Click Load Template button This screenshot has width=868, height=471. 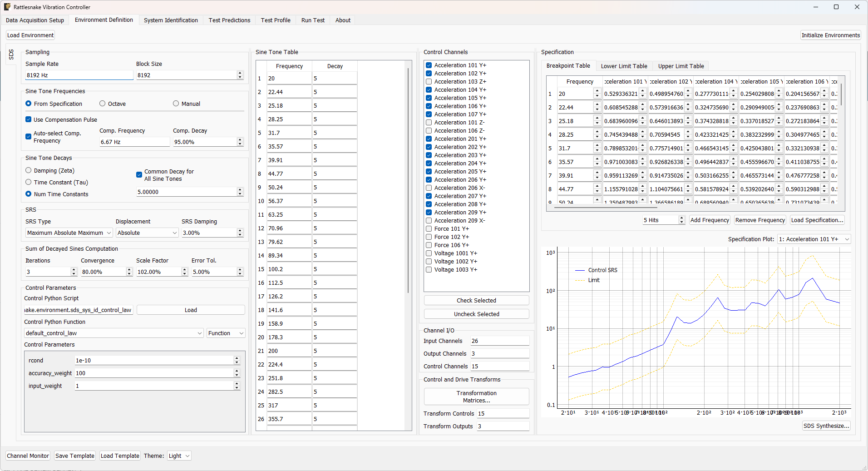(x=120, y=456)
